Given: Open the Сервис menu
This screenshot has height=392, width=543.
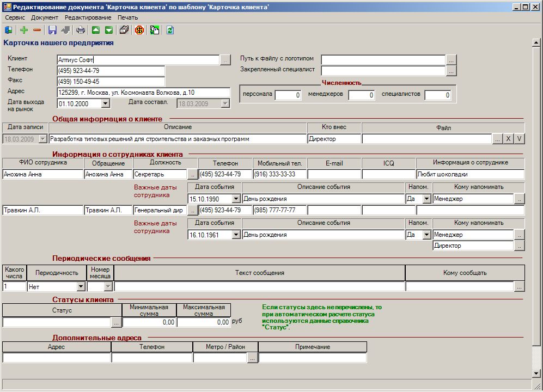Looking at the screenshot, I should click(15, 17).
